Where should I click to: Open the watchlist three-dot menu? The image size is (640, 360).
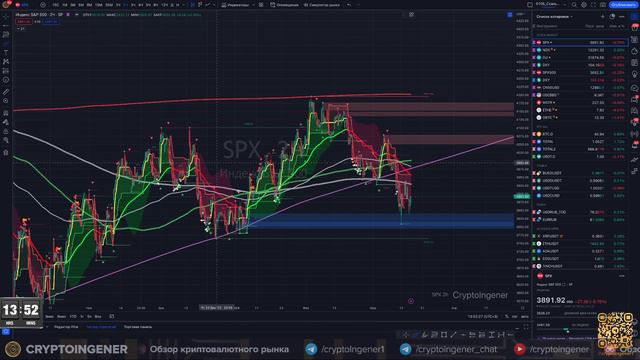tap(622, 17)
